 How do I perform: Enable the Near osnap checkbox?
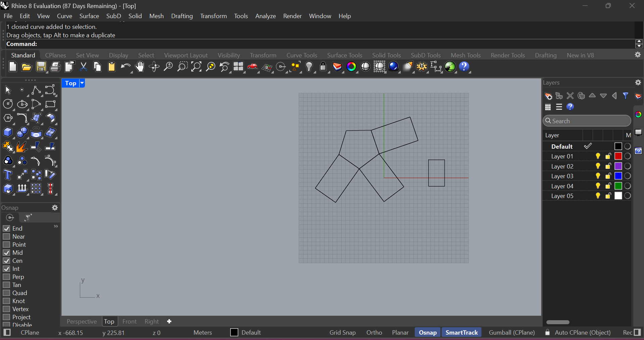click(x=6, y=237)
